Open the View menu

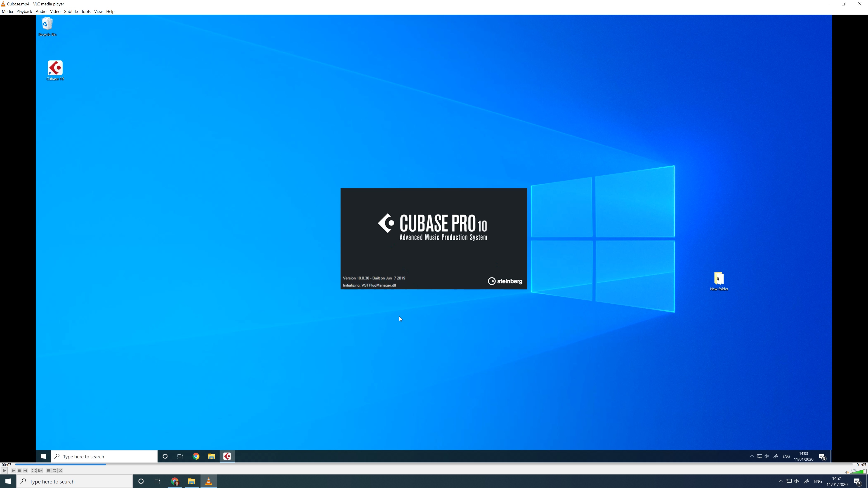98,12
